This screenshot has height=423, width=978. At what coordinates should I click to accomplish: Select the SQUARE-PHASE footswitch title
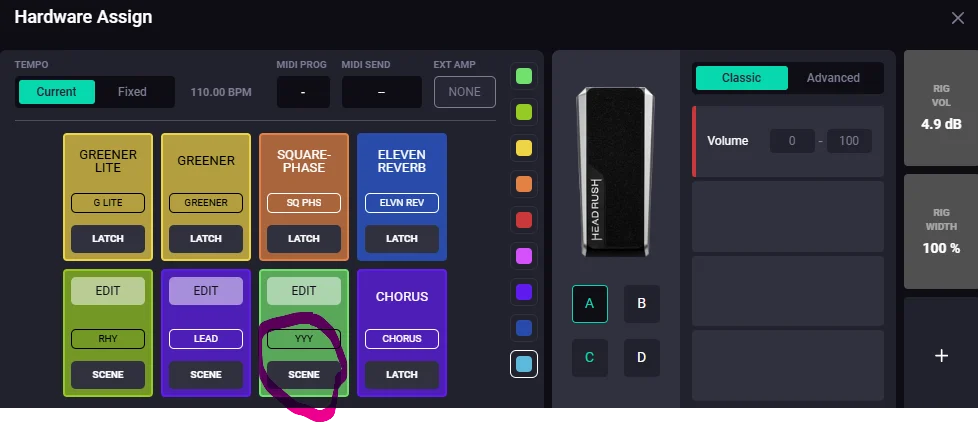pyautogui.click(x=304, y=161)
